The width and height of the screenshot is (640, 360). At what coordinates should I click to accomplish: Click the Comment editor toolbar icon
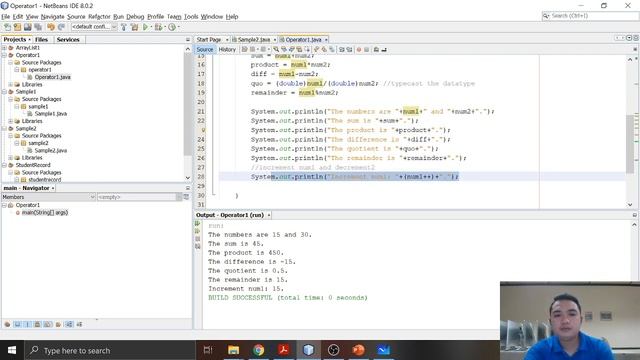376,49
